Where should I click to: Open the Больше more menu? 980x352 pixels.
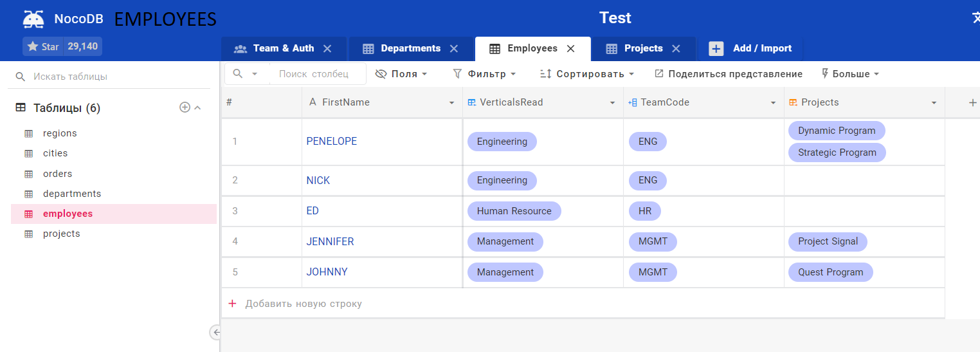(850, 74)
